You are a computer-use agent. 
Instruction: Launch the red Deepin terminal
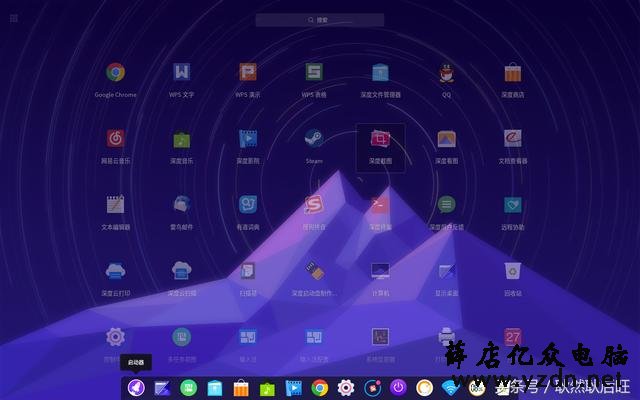pos(380,205)
